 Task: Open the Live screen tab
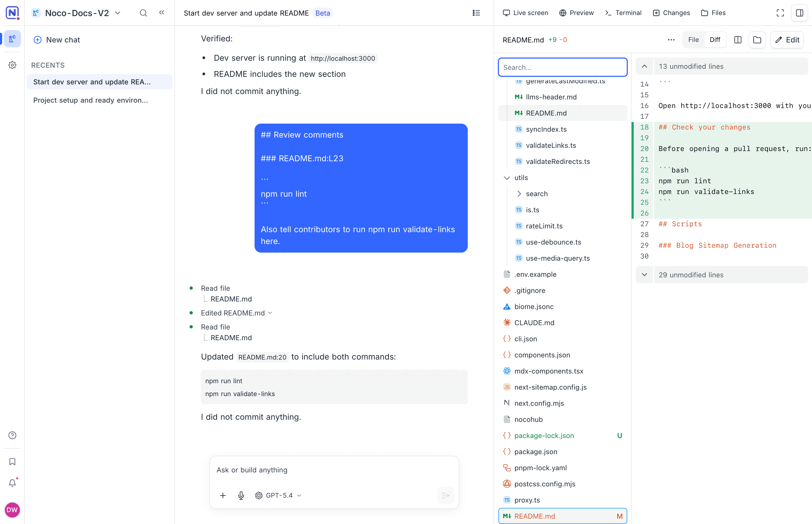pyautogui.click(x=525, y=13)
